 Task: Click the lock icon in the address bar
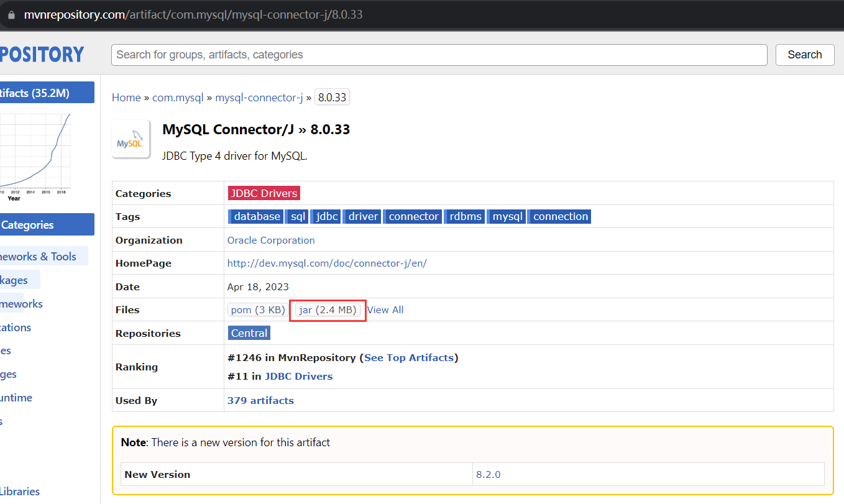point(11,15)
